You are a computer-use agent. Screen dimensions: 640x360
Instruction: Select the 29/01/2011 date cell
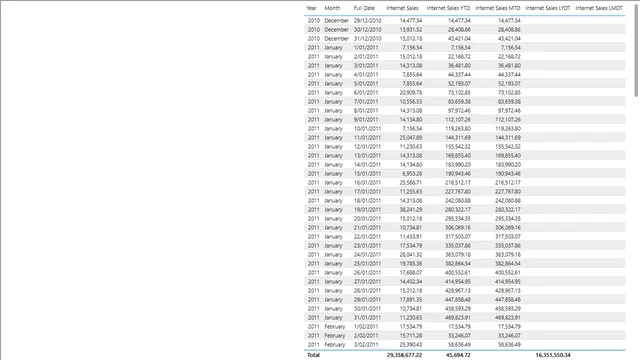pyautogui.click(x=367, y=300)
